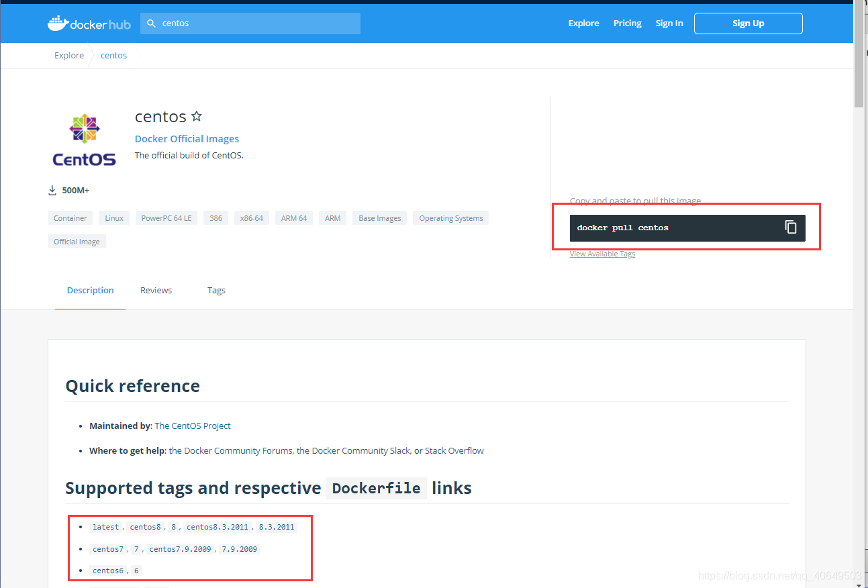
Task: Select the Base Images chip
Action: tap(379, 218)
